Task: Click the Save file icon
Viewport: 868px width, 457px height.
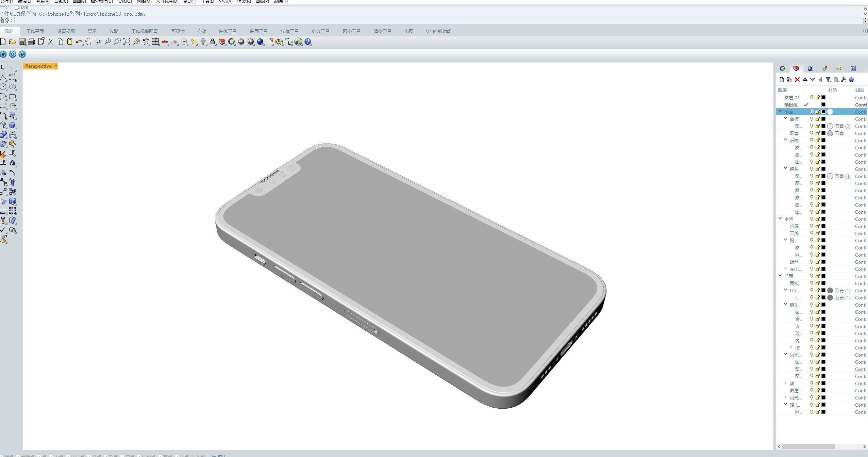Action: point(22,42)
